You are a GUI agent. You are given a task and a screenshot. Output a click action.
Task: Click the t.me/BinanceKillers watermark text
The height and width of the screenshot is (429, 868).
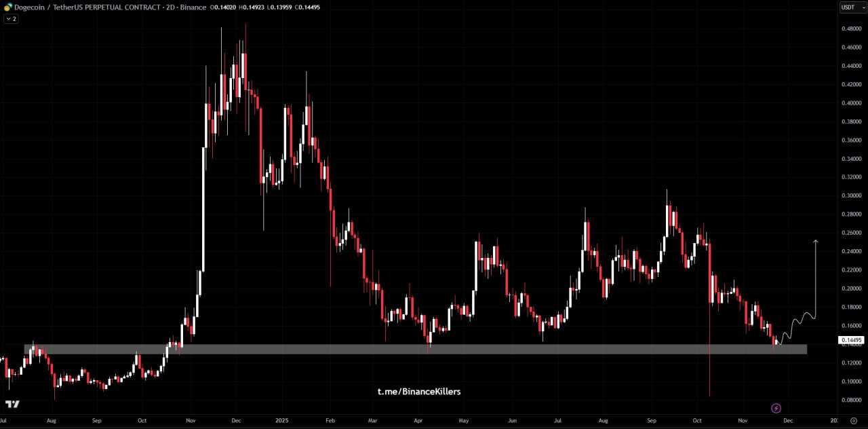(418, 392)
